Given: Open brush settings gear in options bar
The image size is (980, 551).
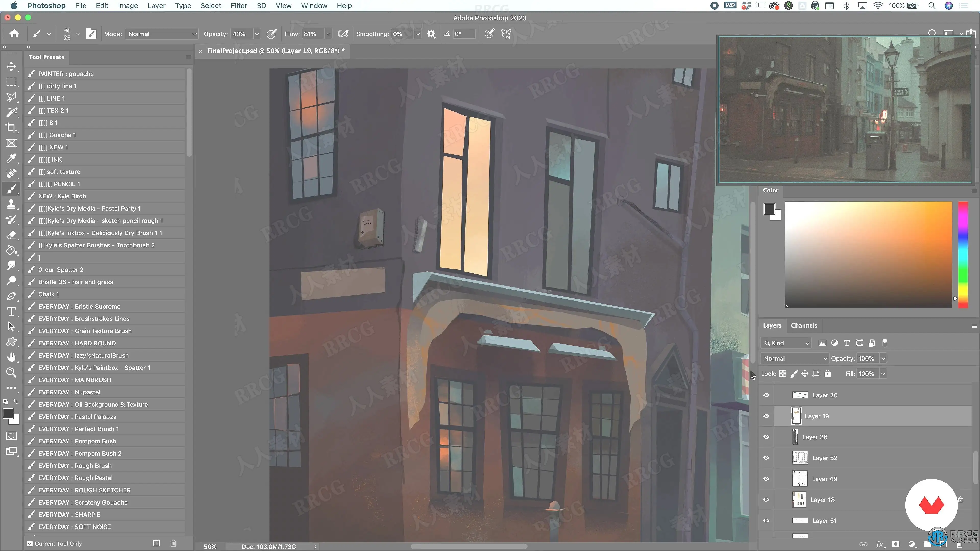Looking at the screenshot, I should coord(431,34).
